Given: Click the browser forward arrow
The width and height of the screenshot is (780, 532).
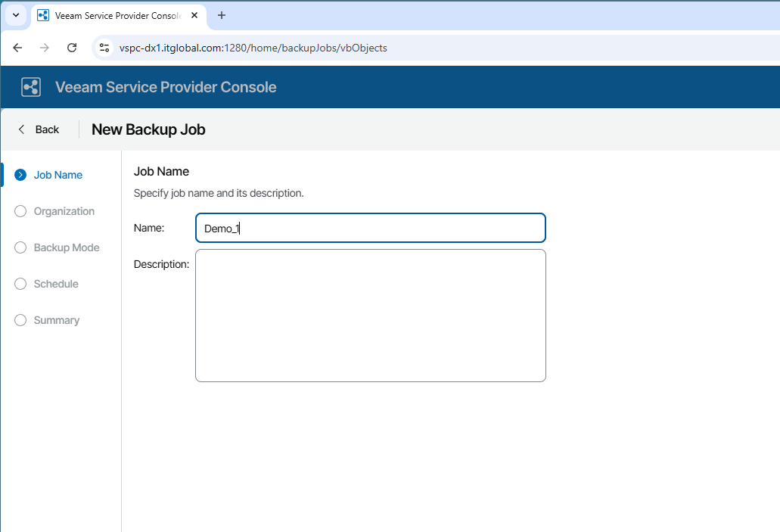Looking at the screenshot, I should [45, 48].
